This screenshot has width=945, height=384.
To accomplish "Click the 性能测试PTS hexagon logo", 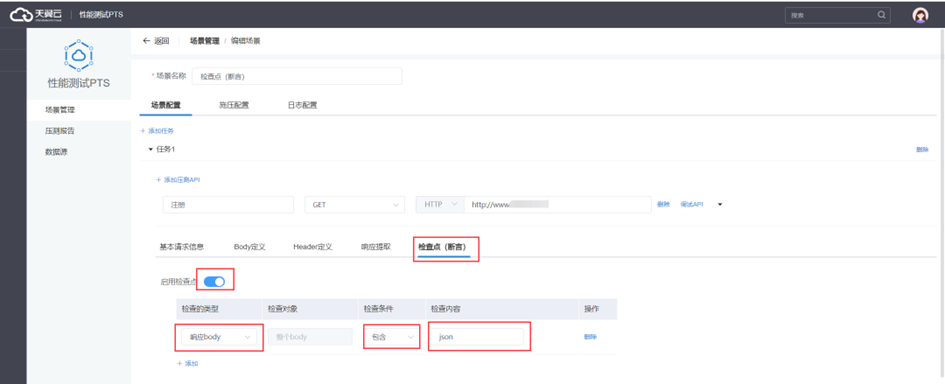I will (x=78, y=55).
